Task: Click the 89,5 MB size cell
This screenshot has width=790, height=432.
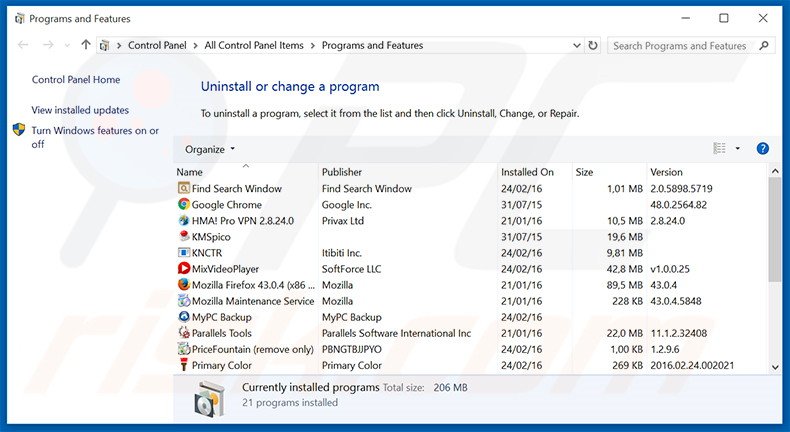Action: pyautogui.click(x=625, y=285)
